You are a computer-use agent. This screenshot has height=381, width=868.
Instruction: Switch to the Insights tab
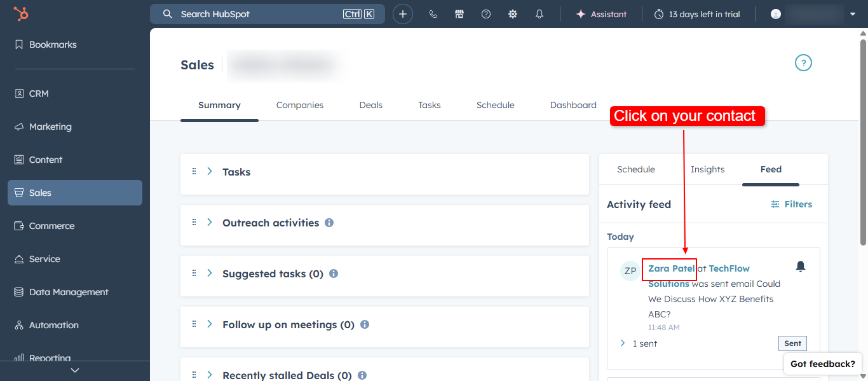tap(707, 169)
